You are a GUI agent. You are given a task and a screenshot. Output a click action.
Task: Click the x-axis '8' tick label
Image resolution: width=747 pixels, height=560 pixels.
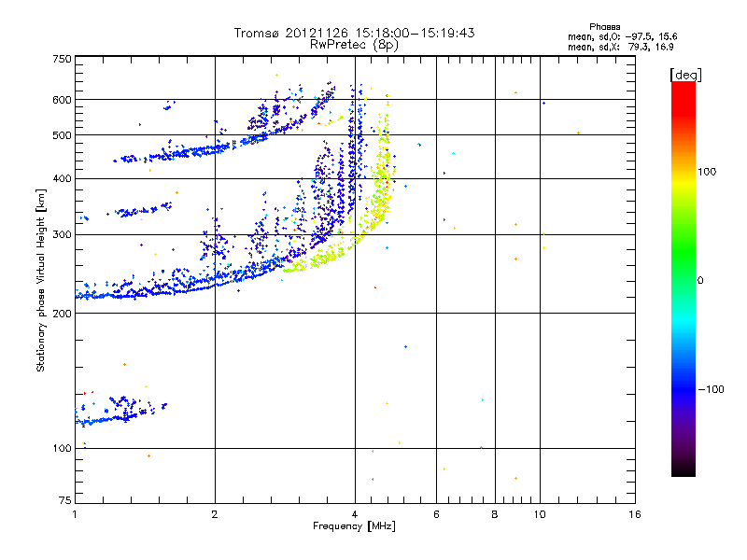[495, 514]
